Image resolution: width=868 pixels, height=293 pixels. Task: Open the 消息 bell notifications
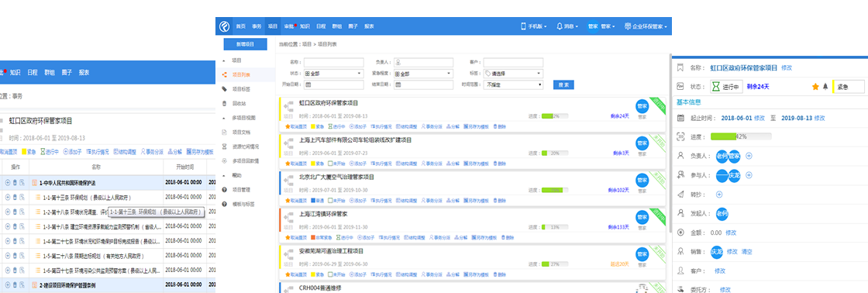pyautogui.click(x=567, y=26)
